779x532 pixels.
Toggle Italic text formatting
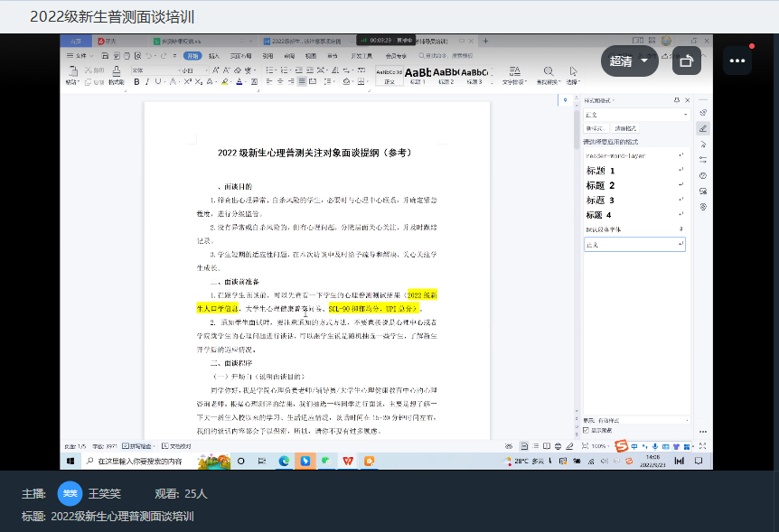(147, 81)
